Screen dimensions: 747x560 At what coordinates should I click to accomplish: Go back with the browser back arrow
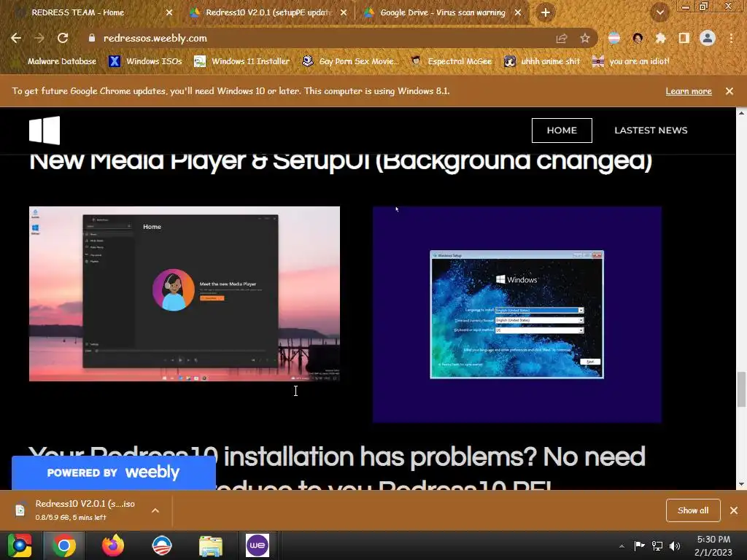point(16,38)
